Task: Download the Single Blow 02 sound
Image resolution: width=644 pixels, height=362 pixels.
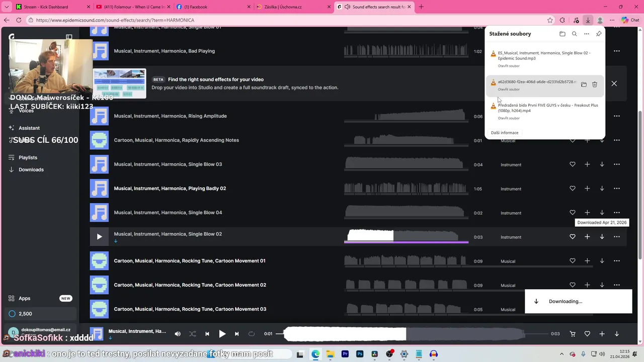Action: tap(602, 237)
